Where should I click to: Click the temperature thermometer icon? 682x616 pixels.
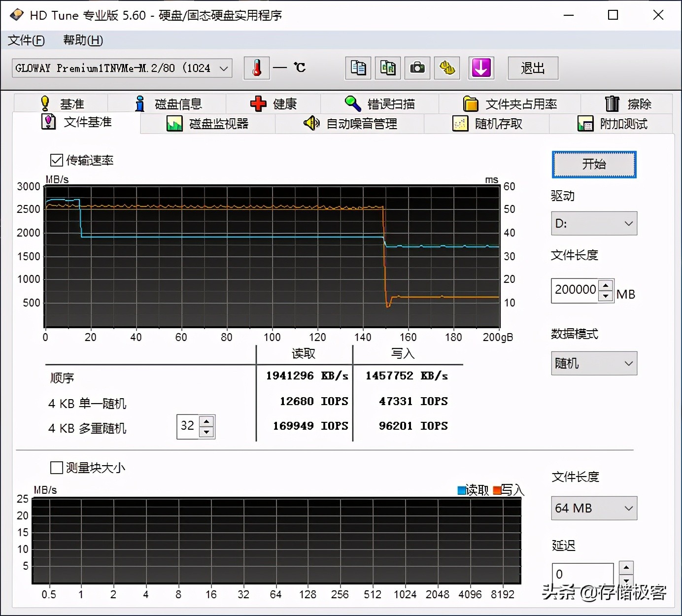pos(256,68)
